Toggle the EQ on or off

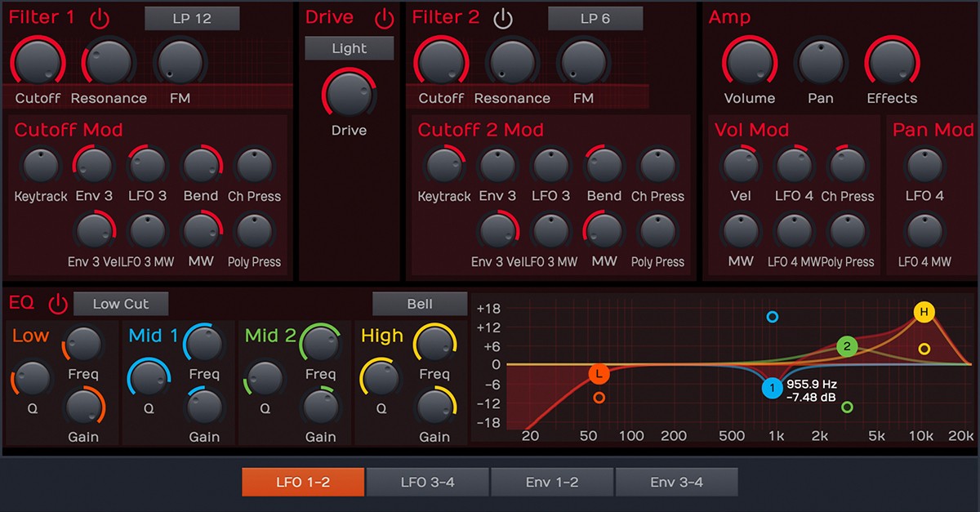(57, 303)
